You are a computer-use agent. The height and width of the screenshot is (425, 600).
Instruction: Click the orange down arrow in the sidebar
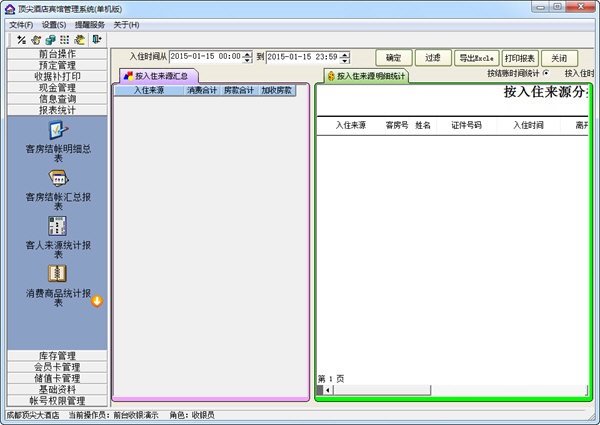(97, 301)
